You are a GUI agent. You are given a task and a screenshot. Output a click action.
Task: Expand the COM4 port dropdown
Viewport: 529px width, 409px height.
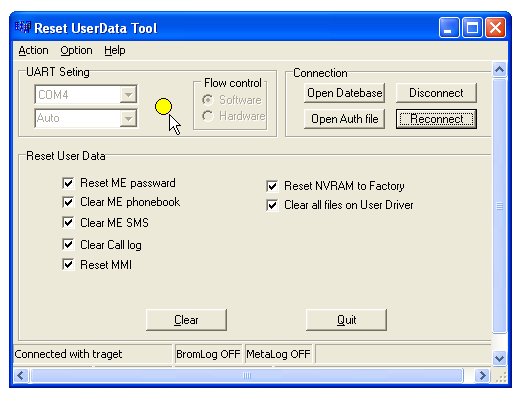[x=128, y=94]
